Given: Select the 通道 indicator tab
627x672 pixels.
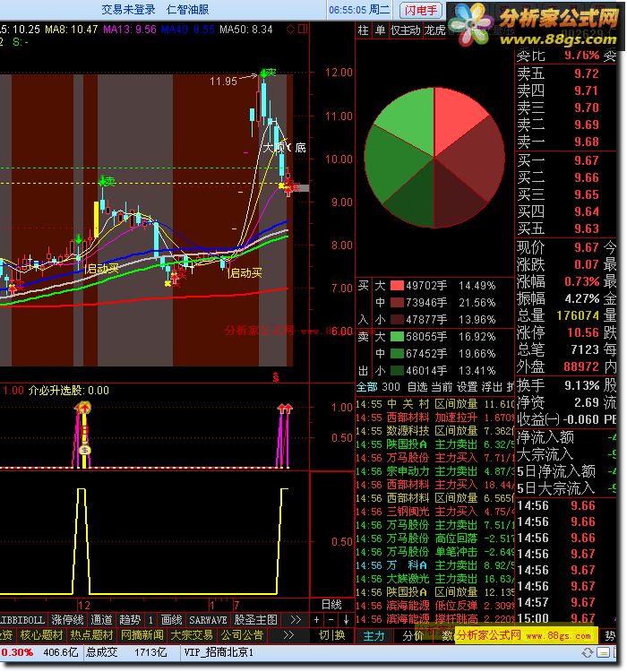Looking at the screenshot, I should [x=101, y=620].
